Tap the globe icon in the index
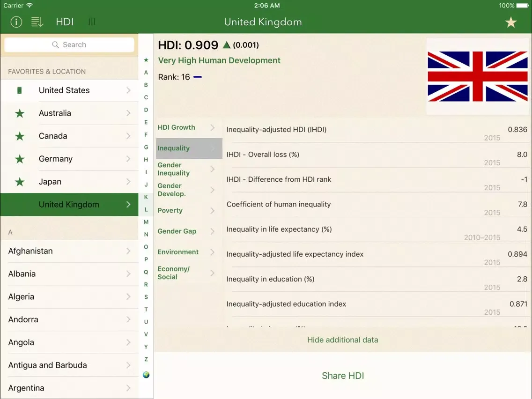 tap(146, 375)
